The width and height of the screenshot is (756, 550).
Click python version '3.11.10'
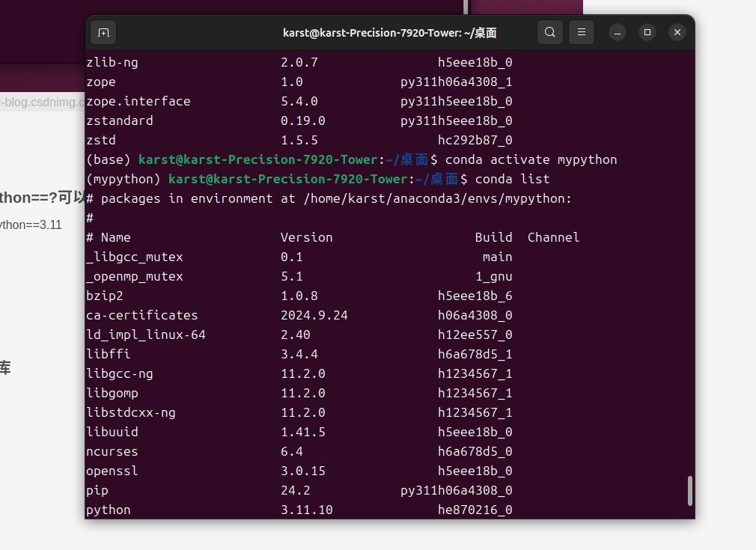click(307, 510)
